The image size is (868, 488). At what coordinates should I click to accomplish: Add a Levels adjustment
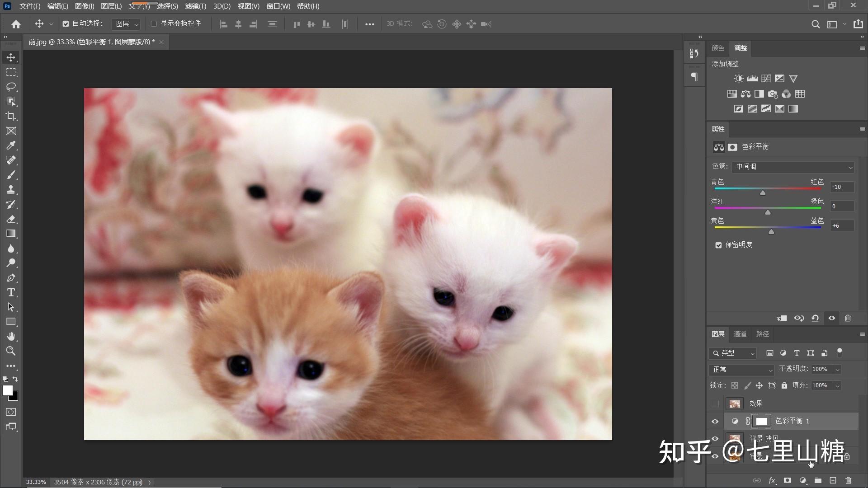click(x=752, y=79)
